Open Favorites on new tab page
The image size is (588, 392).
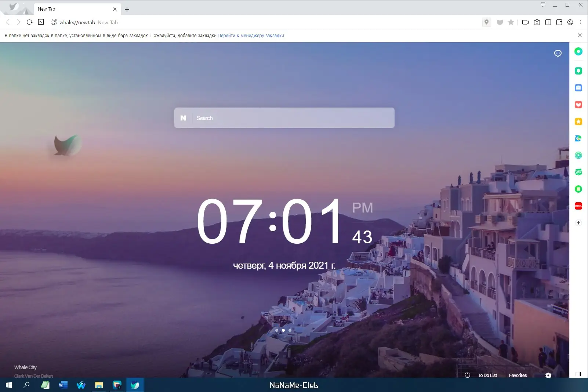518,375
